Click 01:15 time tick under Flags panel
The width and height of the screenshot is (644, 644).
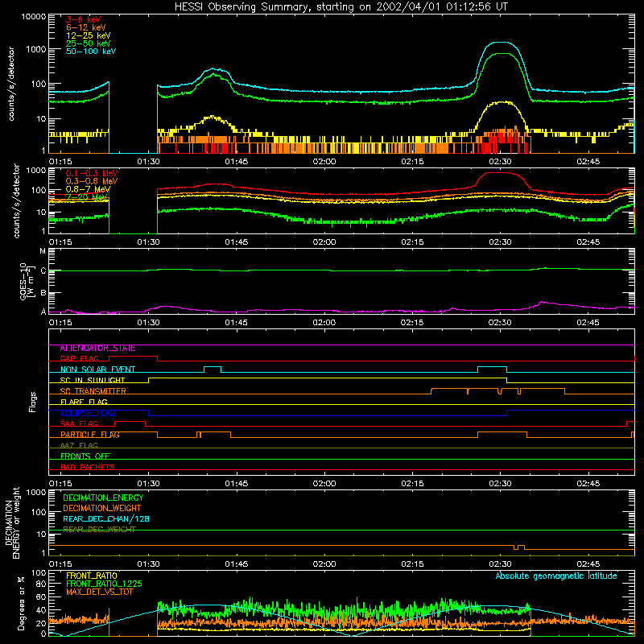(x=60, y=484)
